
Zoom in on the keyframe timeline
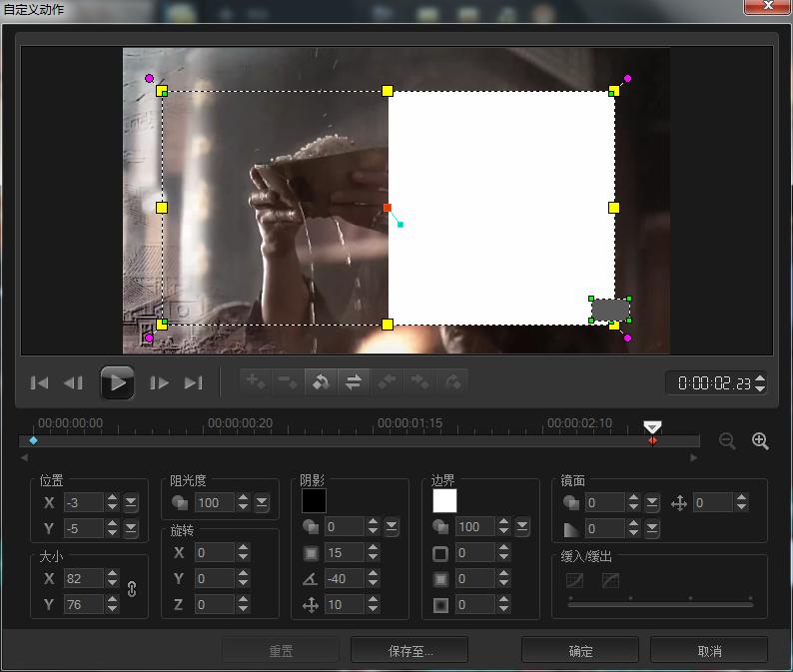click(760, 441)
